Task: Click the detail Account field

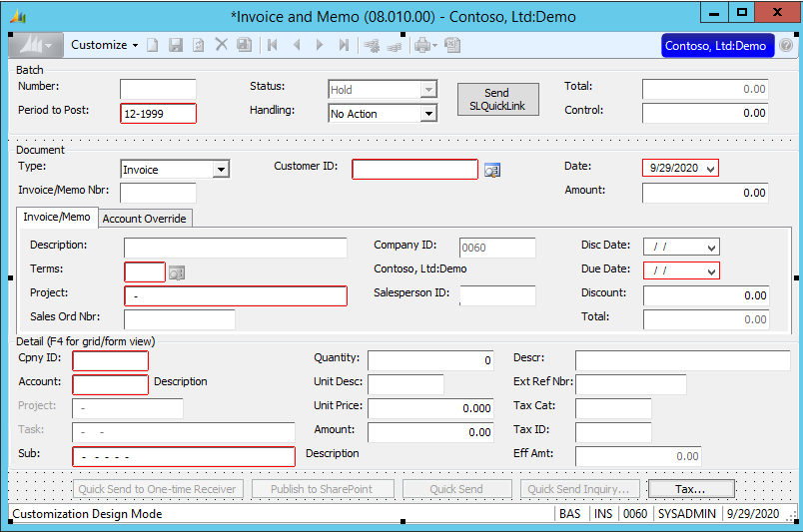Action: click(111, 384)
